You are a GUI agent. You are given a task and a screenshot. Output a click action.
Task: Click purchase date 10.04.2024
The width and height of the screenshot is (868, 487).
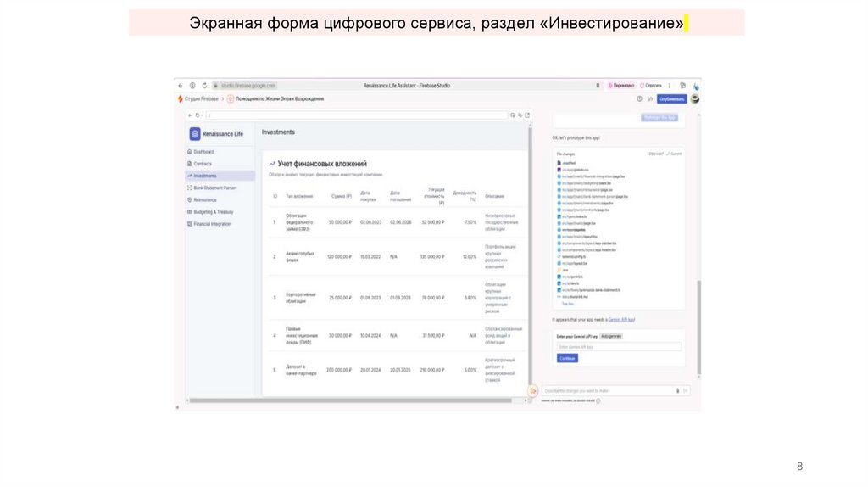(x=370, y=336)
